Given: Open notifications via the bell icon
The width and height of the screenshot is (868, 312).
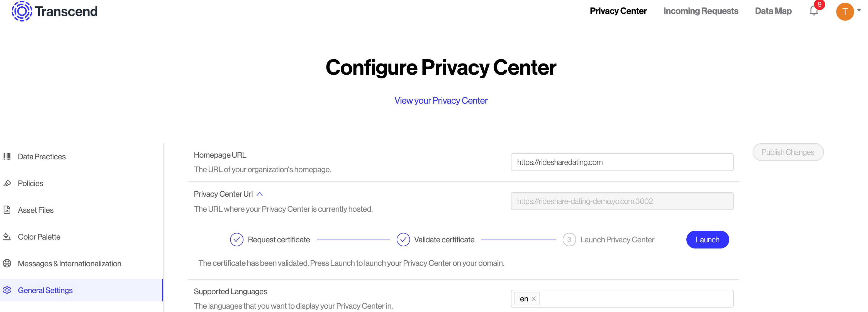Looking at the screenshot, I should tap(813, 11).
